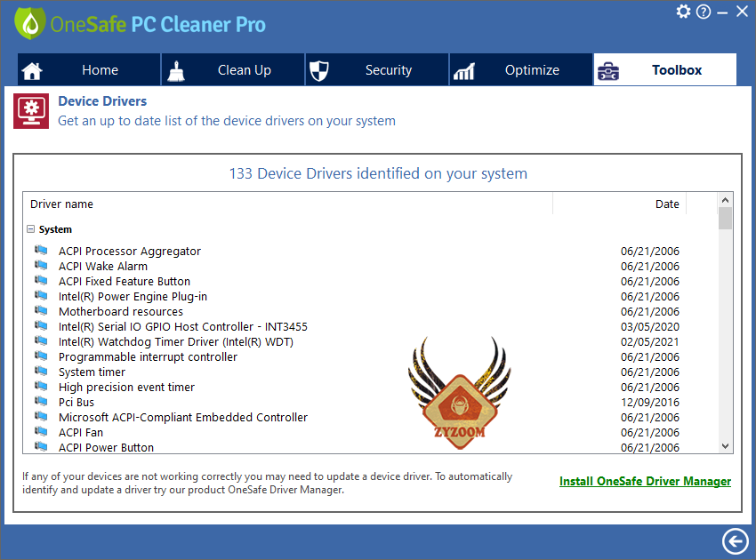Open the Security tab

pyautogui.click(x=377, y=70)
